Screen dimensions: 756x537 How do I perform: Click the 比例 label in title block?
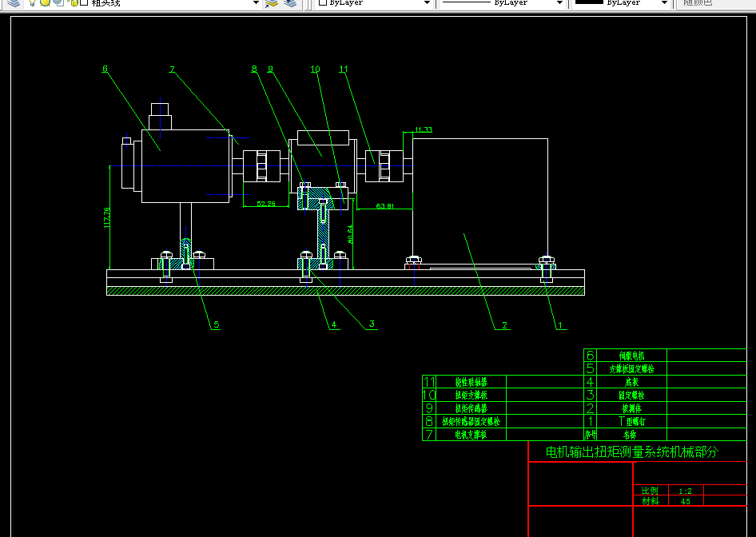click(x=650, y=491)
